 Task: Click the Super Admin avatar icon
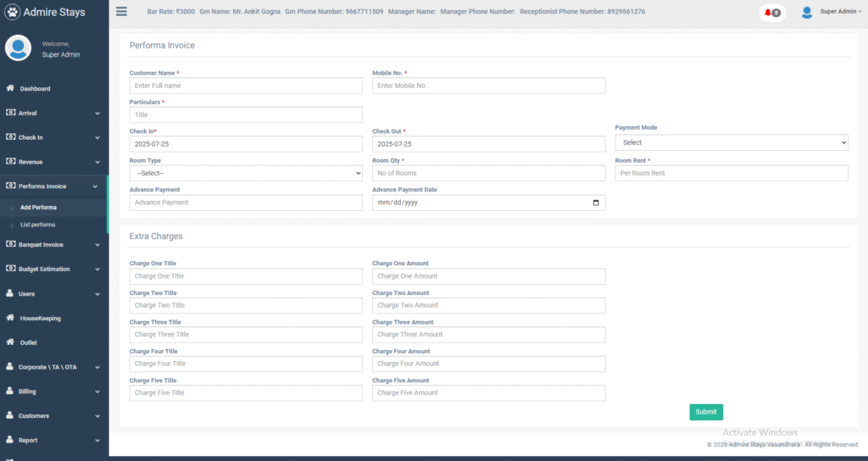coord(806,12)
